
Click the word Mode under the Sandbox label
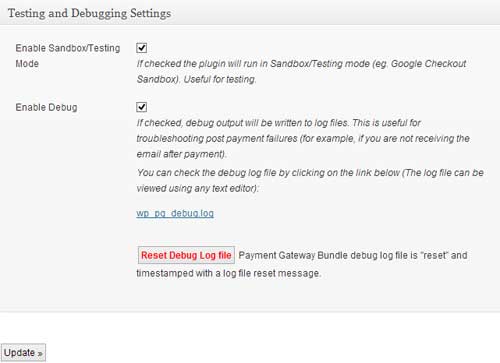(x=27, y=64)
